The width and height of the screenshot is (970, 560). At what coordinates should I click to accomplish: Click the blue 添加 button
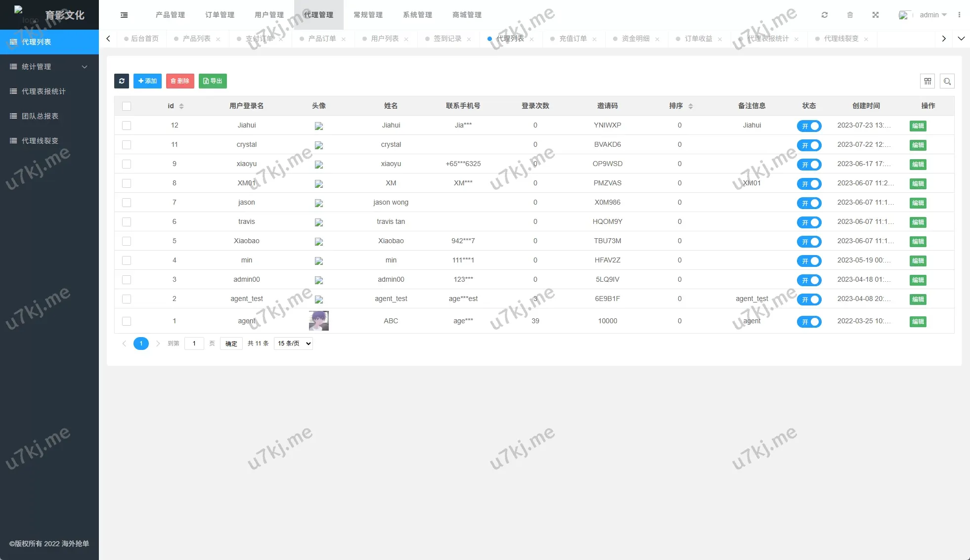click(x=147, y=81)
